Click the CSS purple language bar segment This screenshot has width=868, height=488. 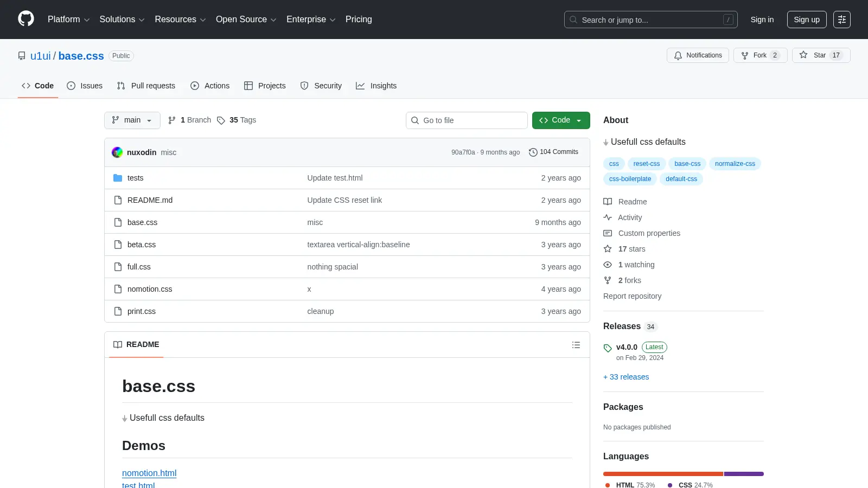tap(744, 474)
